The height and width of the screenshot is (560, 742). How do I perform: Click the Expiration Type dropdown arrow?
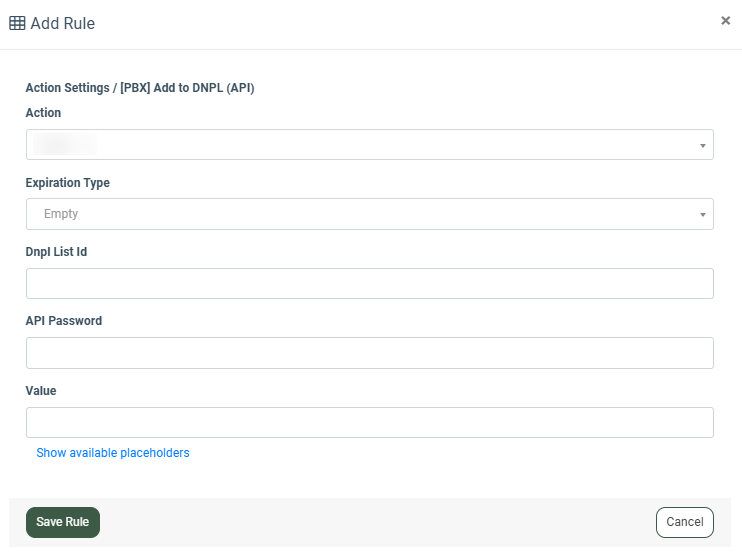coord(703,215)
